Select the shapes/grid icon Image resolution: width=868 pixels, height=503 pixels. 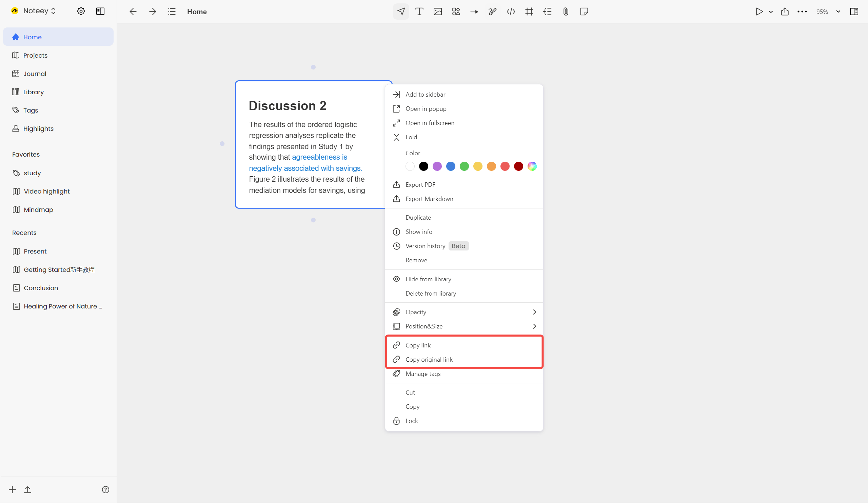[x=456, y=12]
